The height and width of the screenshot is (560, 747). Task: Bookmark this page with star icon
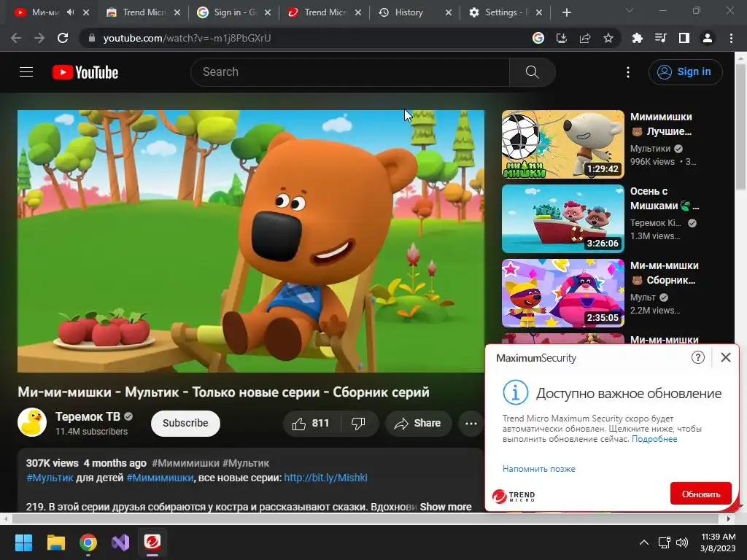click(608, 38)
